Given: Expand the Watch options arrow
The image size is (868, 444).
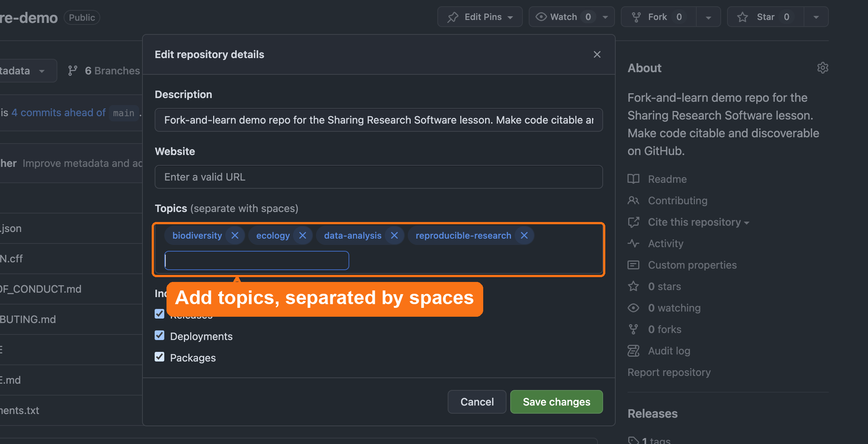Looking at the screenshot, I should [x=605, y=17].
